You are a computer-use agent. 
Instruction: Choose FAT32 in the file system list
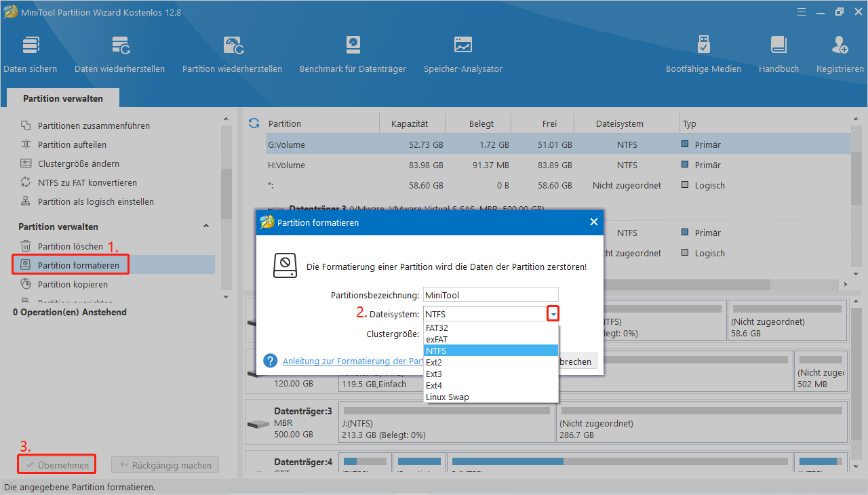[x=491, y=328]
